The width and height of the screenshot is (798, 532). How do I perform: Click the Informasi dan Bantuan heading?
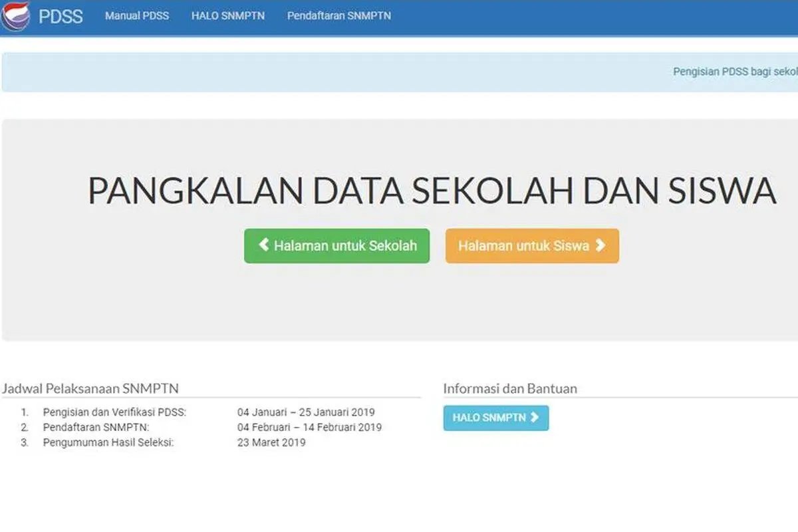pyautogui.click(x=510, y=388)
